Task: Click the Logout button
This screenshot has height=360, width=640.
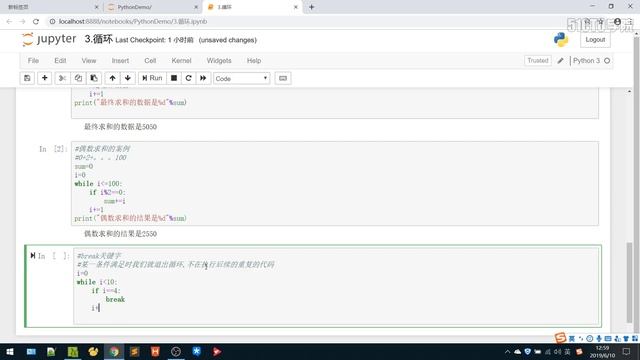Action: [595, 40]
